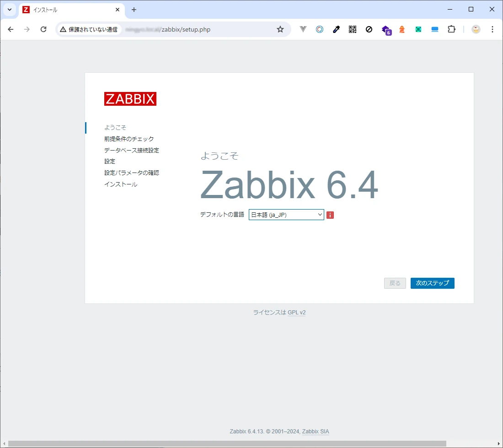The height and width of the screenshot is (448, 503).
Task: Click the ZABBIX logo
Action: [x=130, y=99]
